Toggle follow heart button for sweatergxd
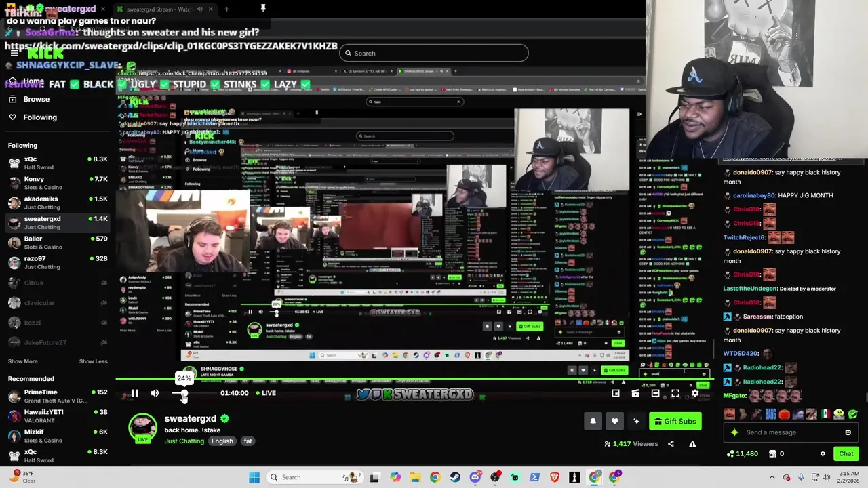The width and height of the screenshot is (868, 488). click(x=614, y=422)
